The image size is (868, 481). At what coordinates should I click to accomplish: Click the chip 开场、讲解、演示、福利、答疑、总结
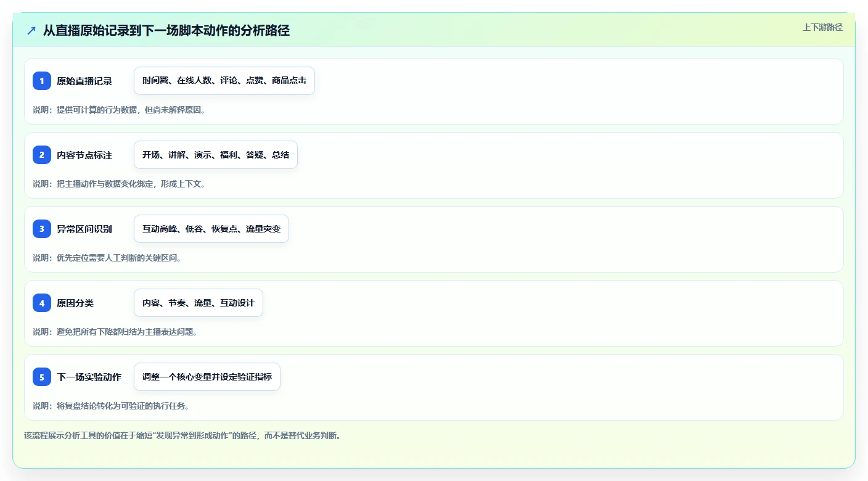216,155
